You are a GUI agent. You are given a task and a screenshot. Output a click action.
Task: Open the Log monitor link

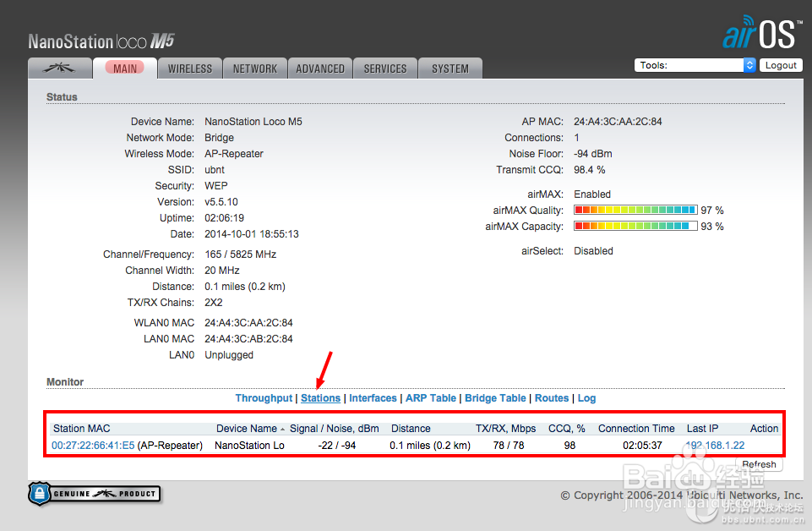(586, 398)
